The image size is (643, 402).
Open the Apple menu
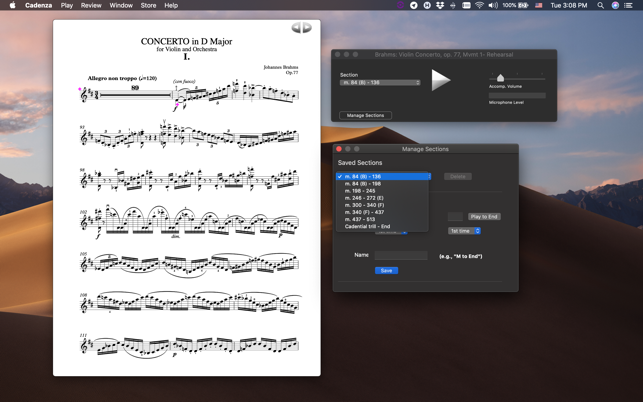coord(12,5)
